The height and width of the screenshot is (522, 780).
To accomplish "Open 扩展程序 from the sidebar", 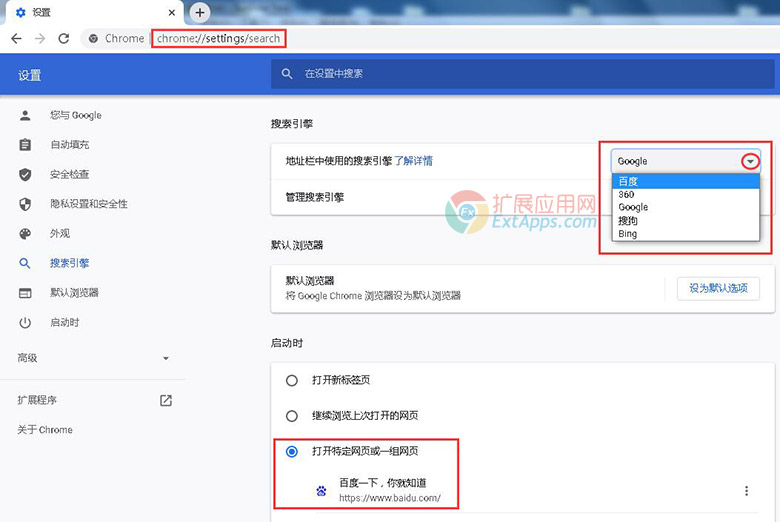I will pos(37,400).
